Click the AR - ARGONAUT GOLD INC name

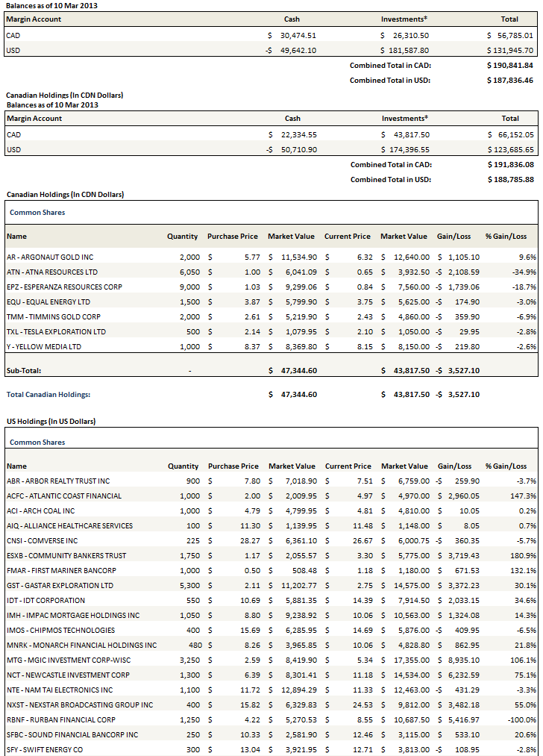(x=49, y=257)
